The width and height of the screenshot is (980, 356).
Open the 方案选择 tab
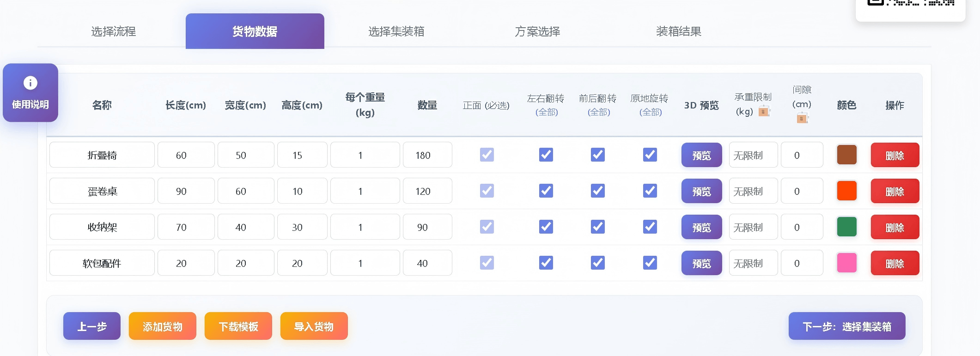pos(537,31)
